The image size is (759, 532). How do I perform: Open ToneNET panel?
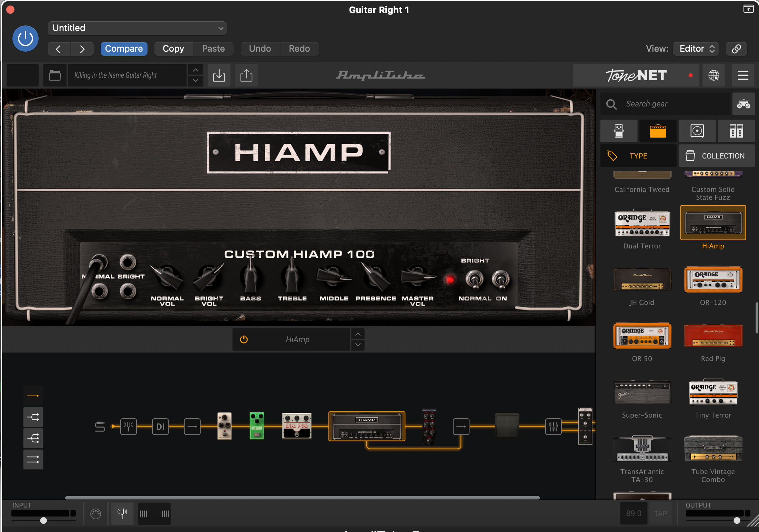point(636,75)
